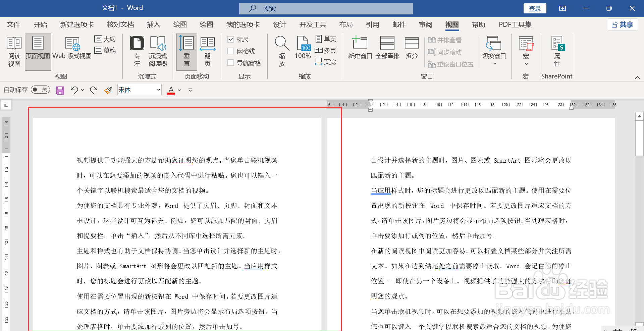Click the Sign in button (登录)

535,8
